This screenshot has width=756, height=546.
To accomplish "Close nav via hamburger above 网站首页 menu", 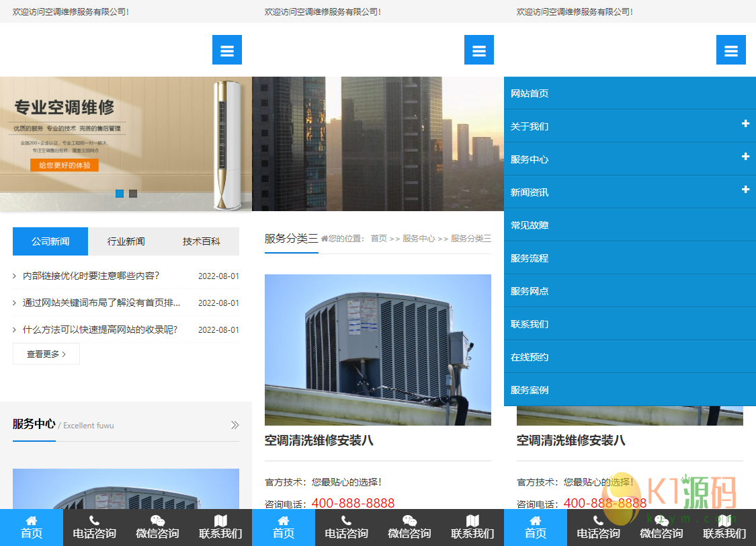I will (731, 50).
